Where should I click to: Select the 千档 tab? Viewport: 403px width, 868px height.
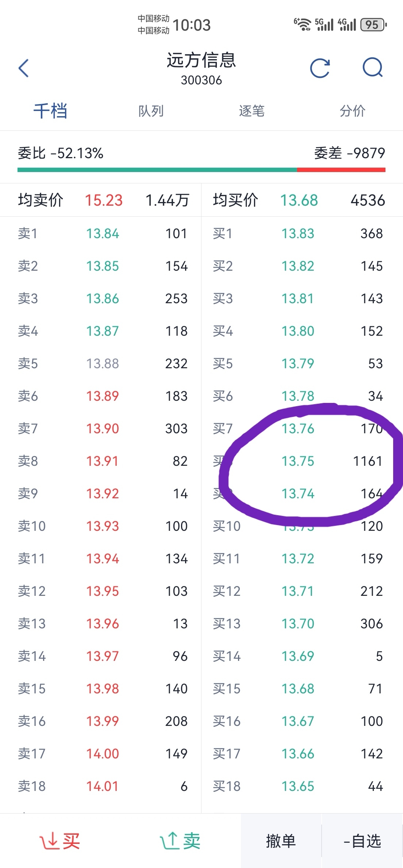click(50, 111)
